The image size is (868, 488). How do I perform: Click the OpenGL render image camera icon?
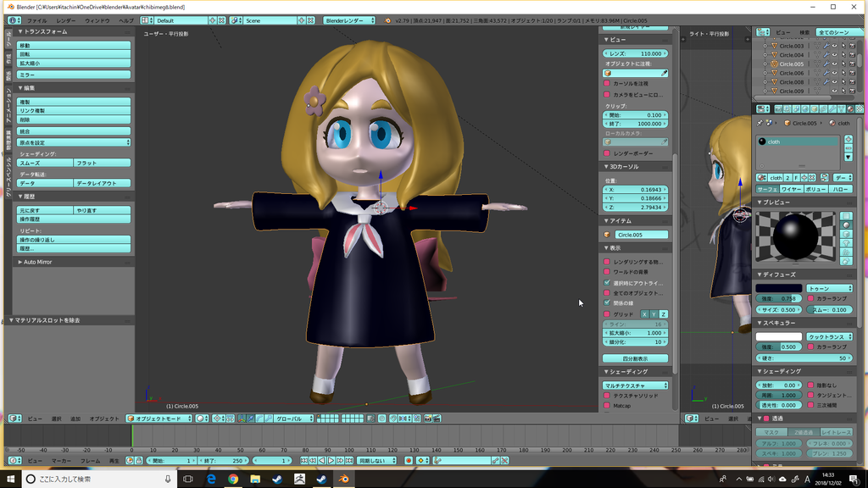click(x=428, y=419)
